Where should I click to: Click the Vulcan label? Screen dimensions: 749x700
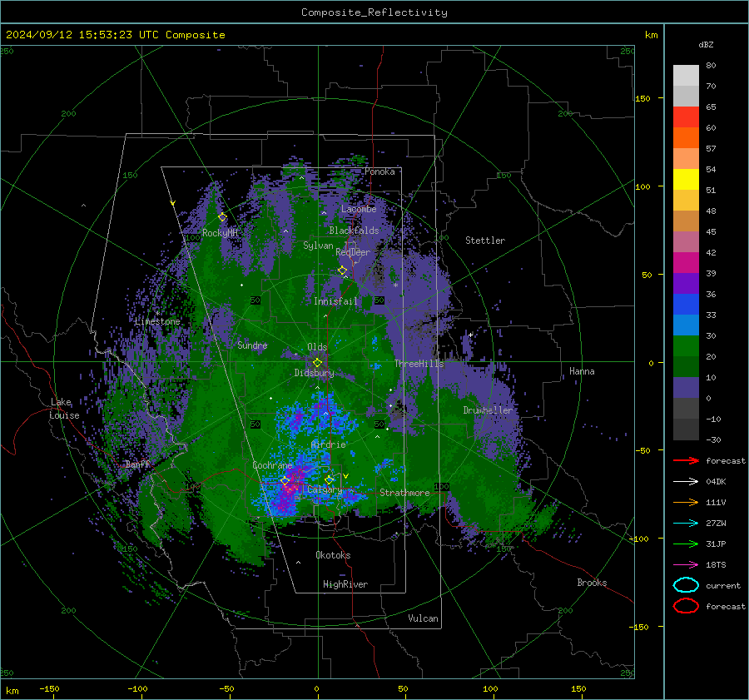point(424,618)
